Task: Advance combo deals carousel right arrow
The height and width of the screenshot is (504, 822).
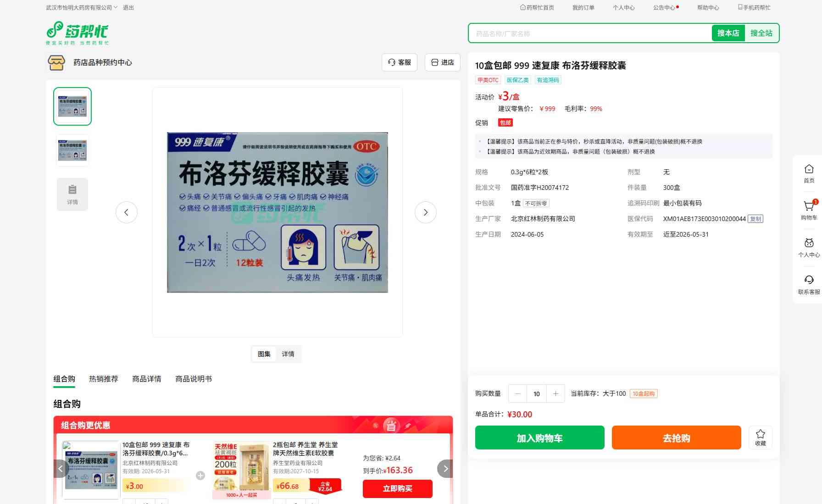Action: (445, 469)
